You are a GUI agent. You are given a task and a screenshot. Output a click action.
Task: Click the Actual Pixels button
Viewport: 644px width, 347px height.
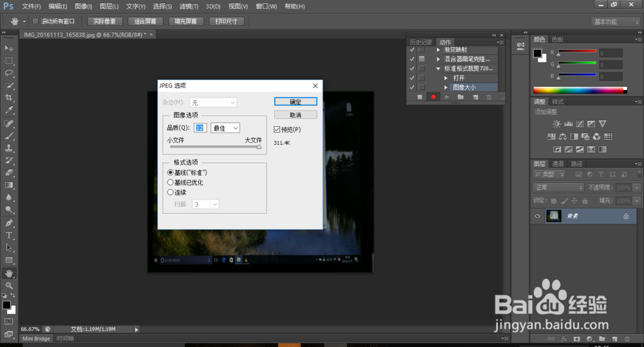click(105, 21)
